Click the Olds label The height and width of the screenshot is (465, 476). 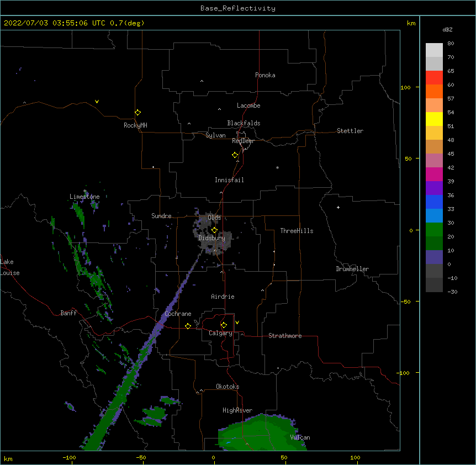coord(214,218)
